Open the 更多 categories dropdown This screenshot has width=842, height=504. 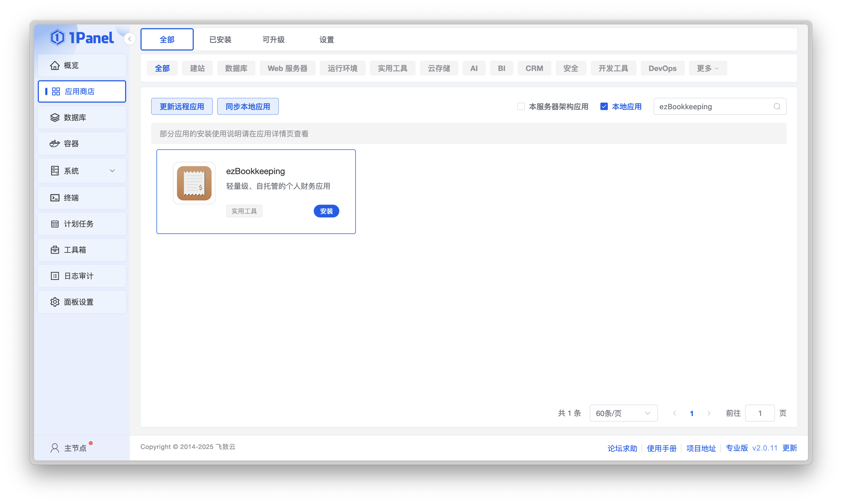point(707,68)
